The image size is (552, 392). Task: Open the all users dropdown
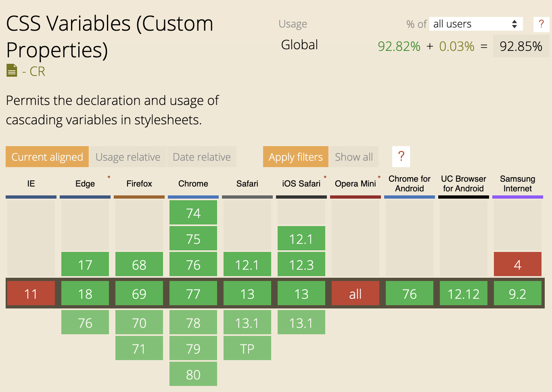[470, 24]
